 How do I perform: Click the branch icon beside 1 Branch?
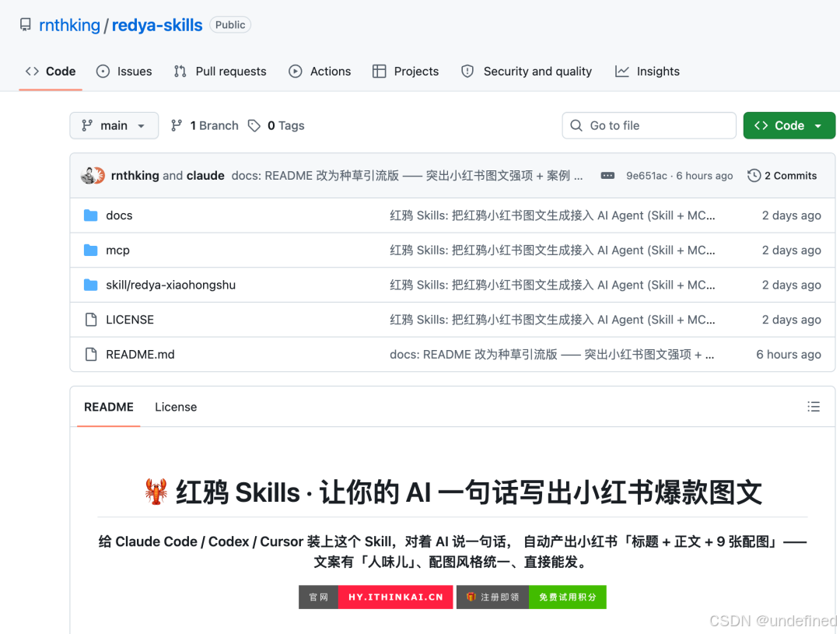[x=177, y=125]
